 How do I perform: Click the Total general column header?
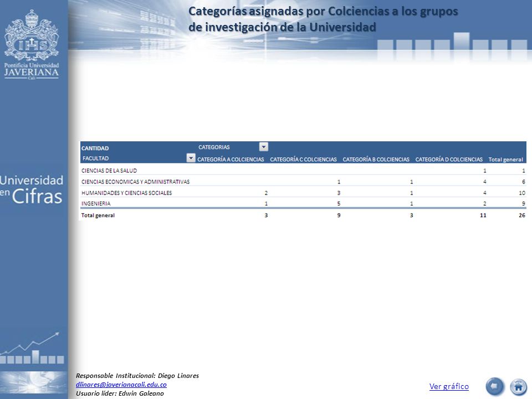pos(505,160)
